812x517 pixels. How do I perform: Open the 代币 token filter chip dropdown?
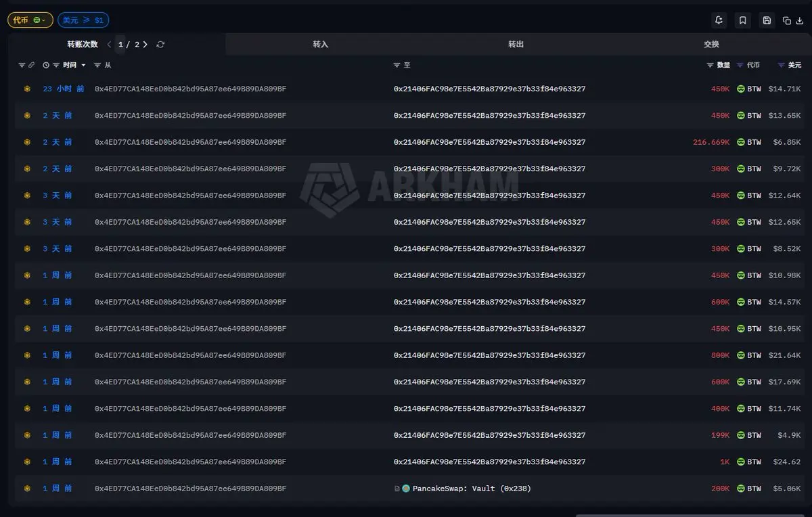(x=30, y=20)
